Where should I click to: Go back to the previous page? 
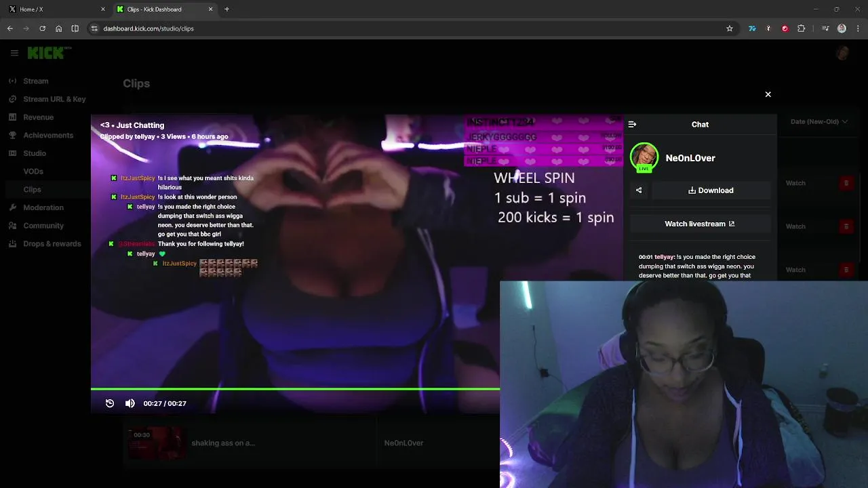(x=10, y=28)
